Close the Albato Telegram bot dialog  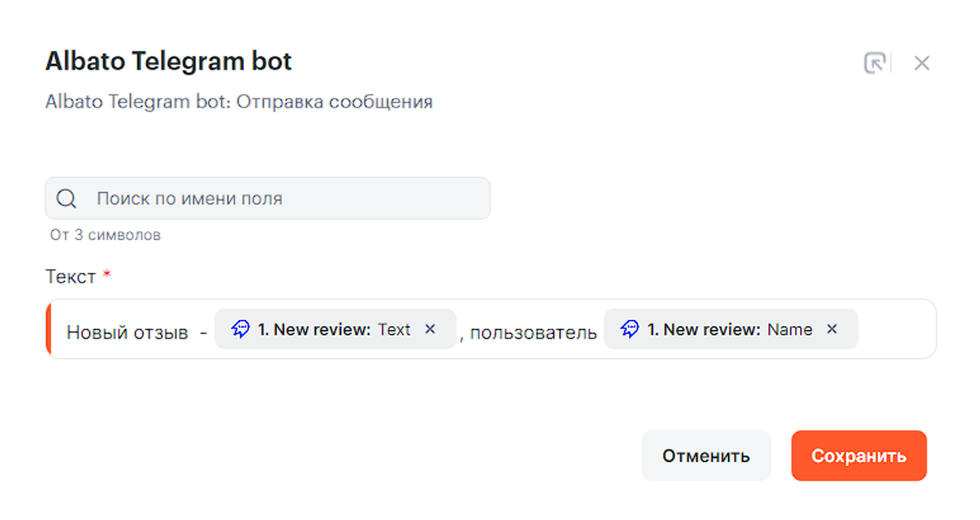[x=922, y=63]
